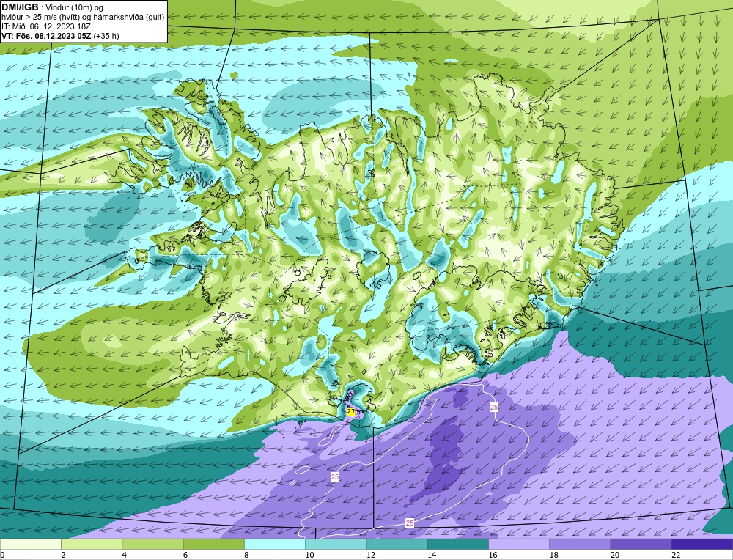Click the legend scale label 18
This screenshot has height=560, width=733.
(553, 556)
